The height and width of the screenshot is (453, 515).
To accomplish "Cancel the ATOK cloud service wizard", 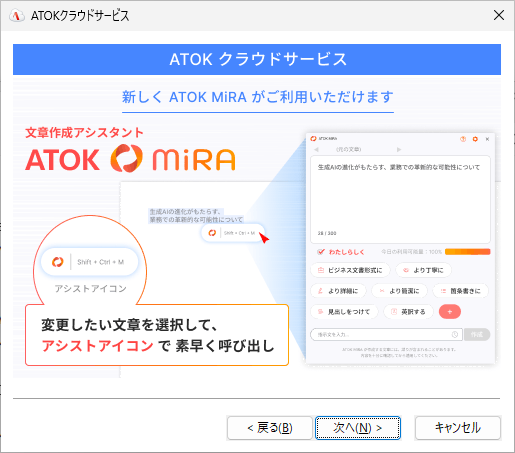I will coord(458,428).
